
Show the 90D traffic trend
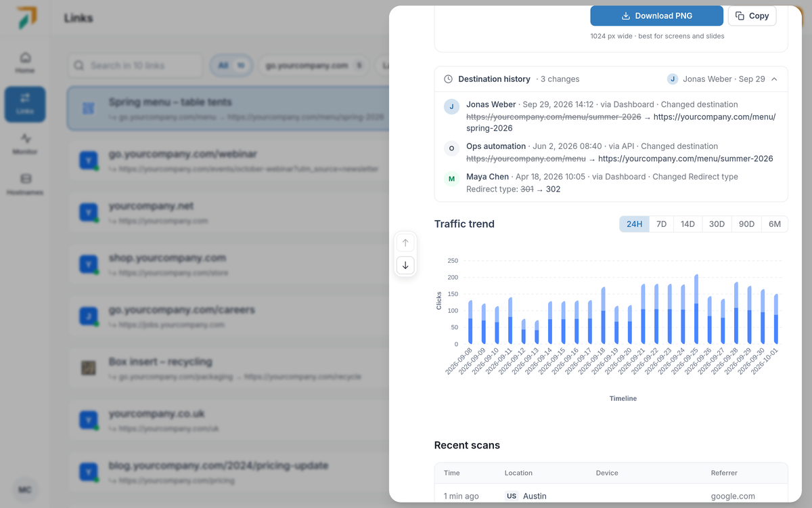(746, 224)
